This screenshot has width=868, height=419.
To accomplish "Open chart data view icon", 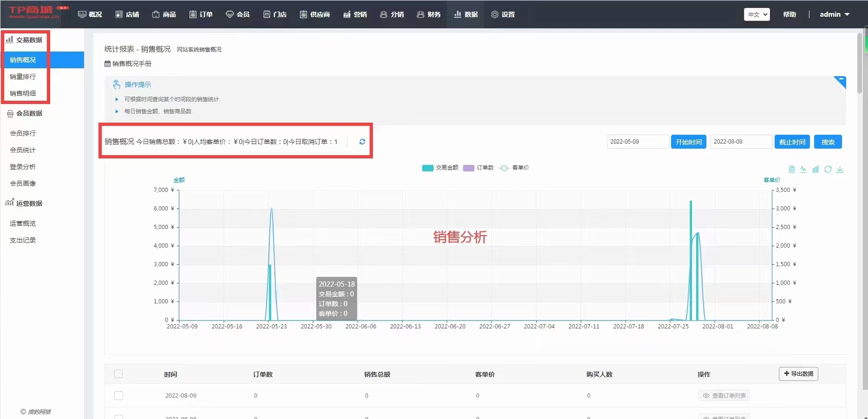I will [x=791, y=170].
